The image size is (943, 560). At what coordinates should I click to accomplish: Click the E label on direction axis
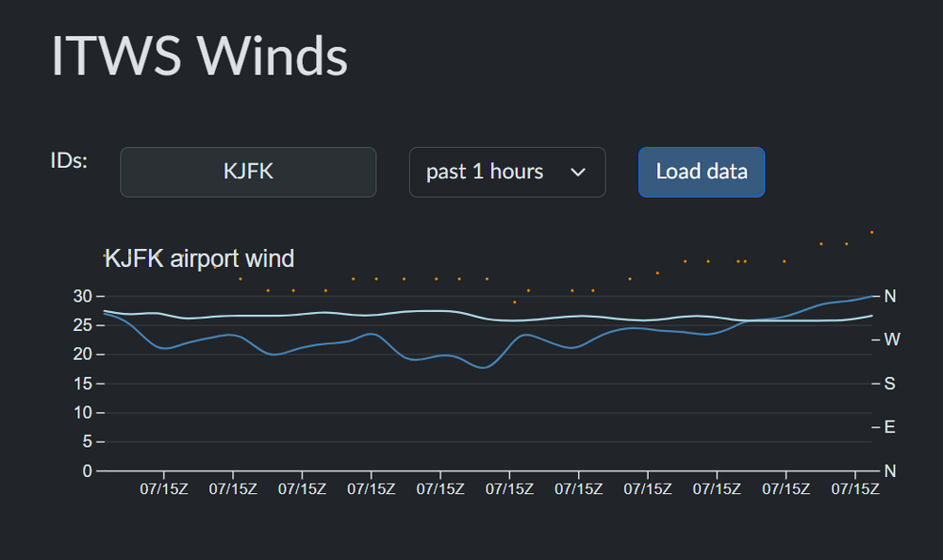click(x=889, y=427)
